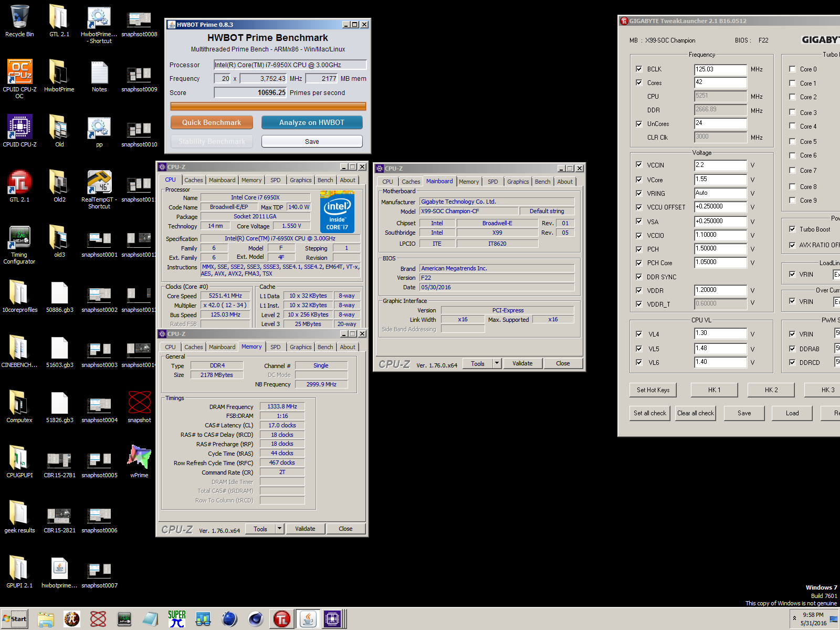Viewport: 840px width, 630px height.
Task: Click the Cinema 4D taskbar icon
Action: pyautogui.click(x=256, y=619)
